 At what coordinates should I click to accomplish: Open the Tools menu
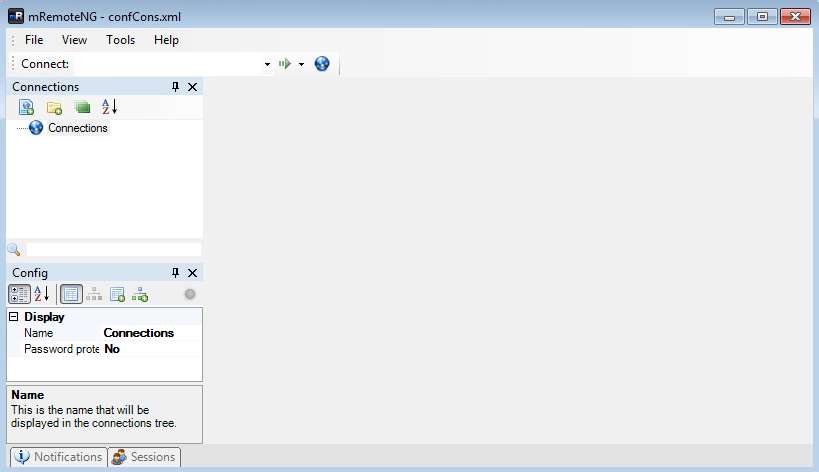(120, 40)
